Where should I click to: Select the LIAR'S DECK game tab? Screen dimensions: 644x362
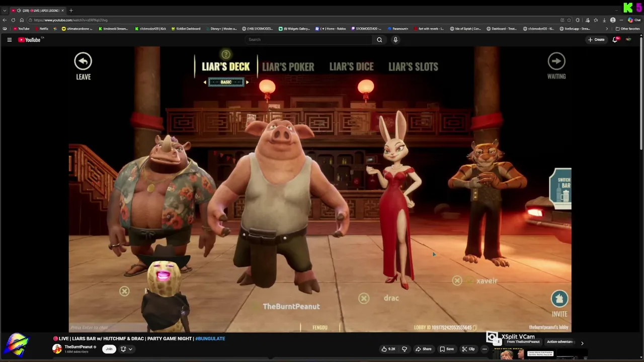click(x=225, y=67)
